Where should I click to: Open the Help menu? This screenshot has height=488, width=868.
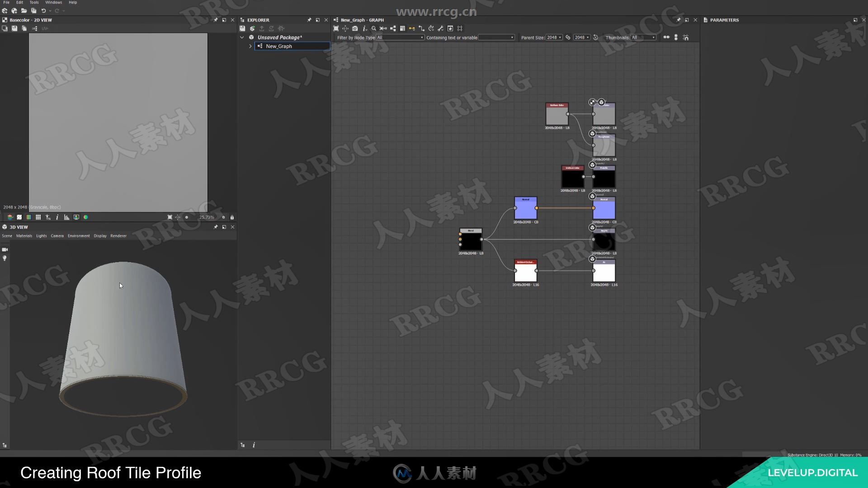coord(73,2)
